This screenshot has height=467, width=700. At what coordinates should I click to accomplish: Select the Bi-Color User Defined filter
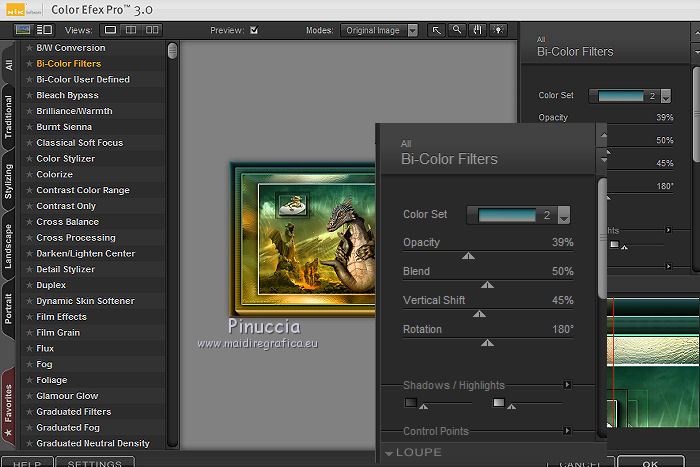tap(95, 79)
